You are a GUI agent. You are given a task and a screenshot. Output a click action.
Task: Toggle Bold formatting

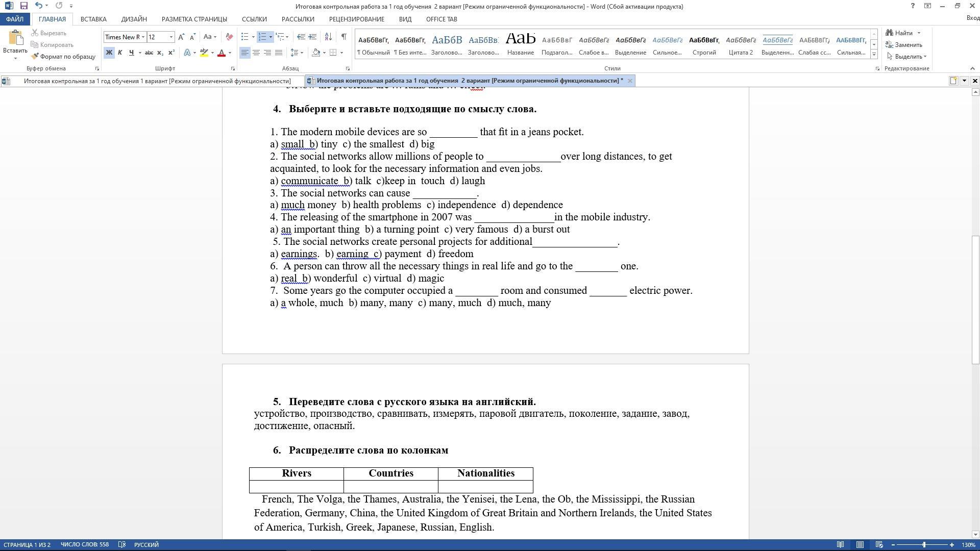[x=109, y=53]
